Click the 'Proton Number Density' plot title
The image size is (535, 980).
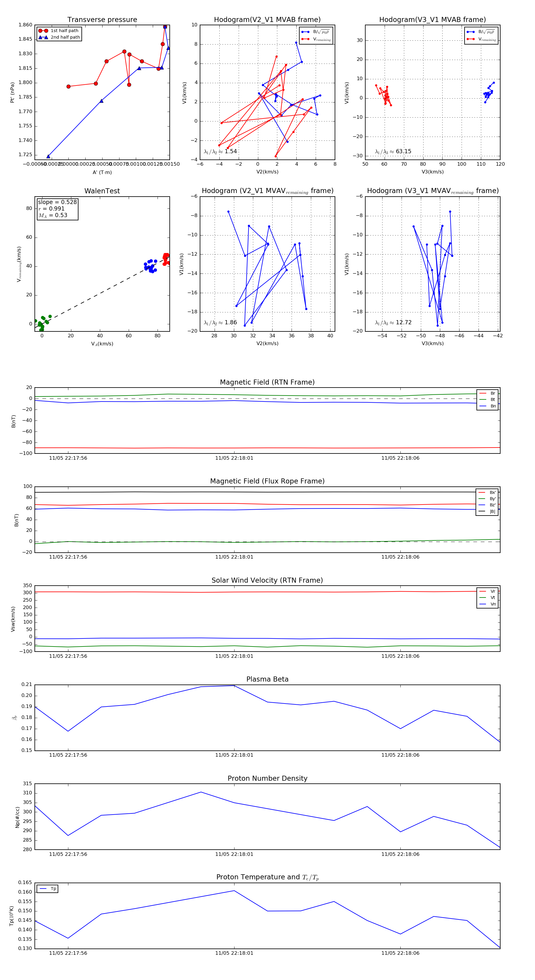click(x=267, y=778)
